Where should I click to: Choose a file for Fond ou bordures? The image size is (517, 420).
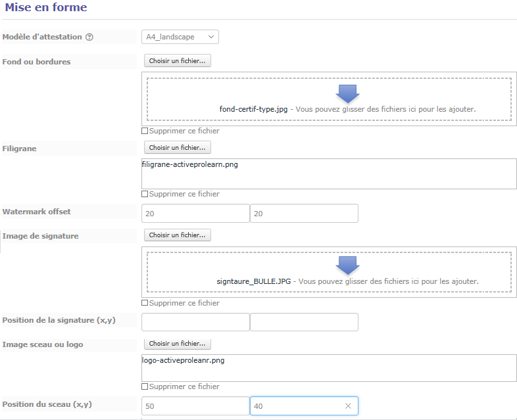(178, 60)
